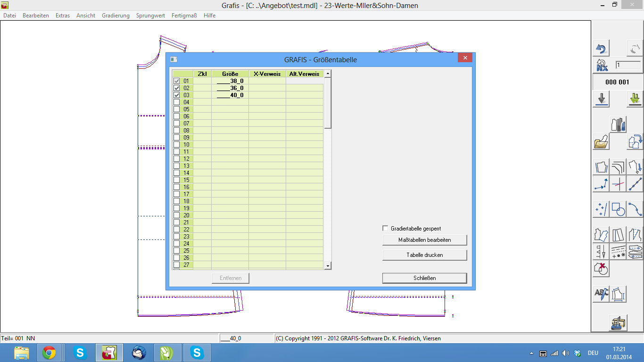Show hidden system tray icons
Viewport: 644px width, 362px height.
point(532,353)
